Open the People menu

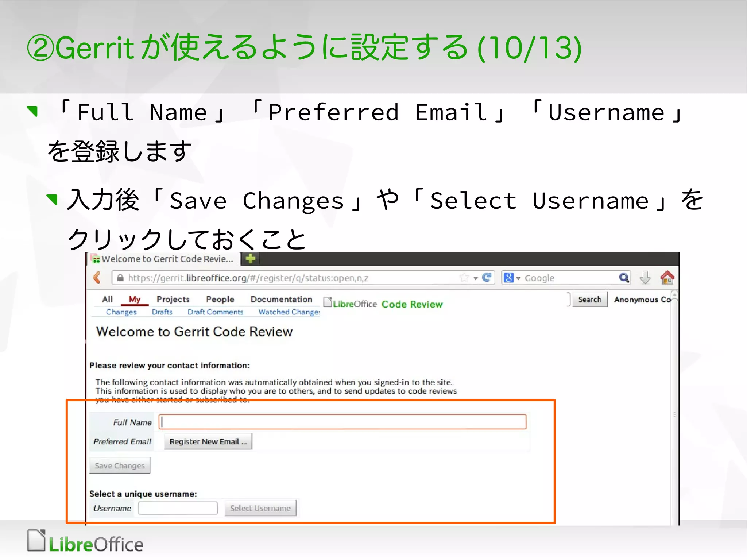pos(220,299)
